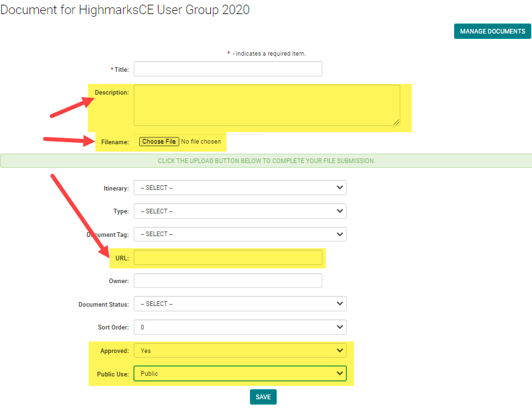The height and width of the screenshot is (410, 532).
Task: Click inside the Description text area
Action: tap(266, 105)
